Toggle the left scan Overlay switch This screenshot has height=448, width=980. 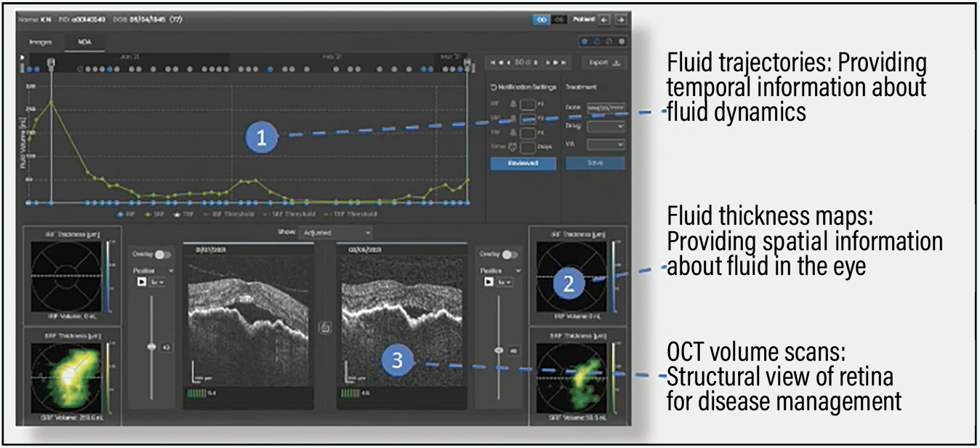(x=162, y=255)
